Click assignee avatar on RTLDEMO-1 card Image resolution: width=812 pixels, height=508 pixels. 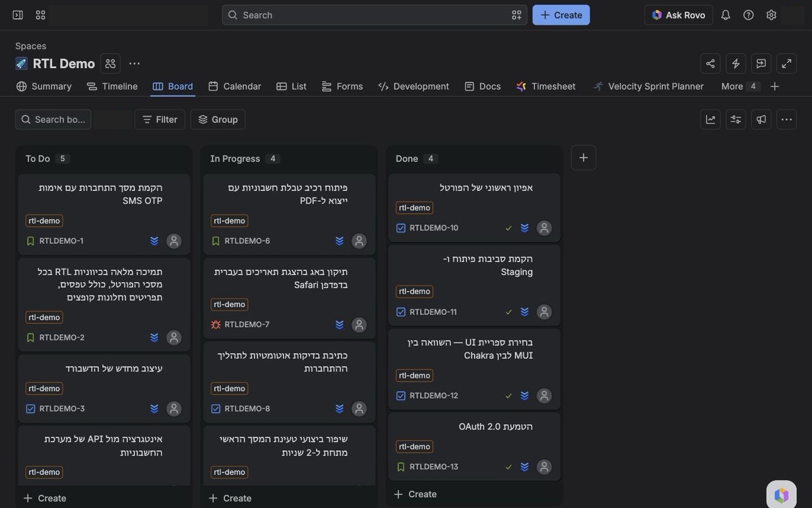tap(174, 241)
